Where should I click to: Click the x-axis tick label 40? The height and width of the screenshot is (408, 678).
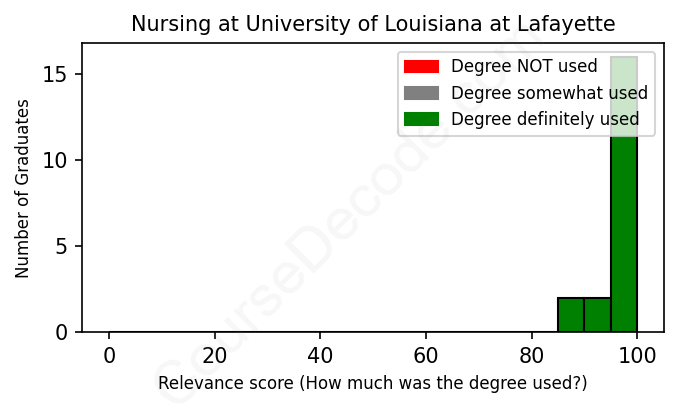[320, 354]
